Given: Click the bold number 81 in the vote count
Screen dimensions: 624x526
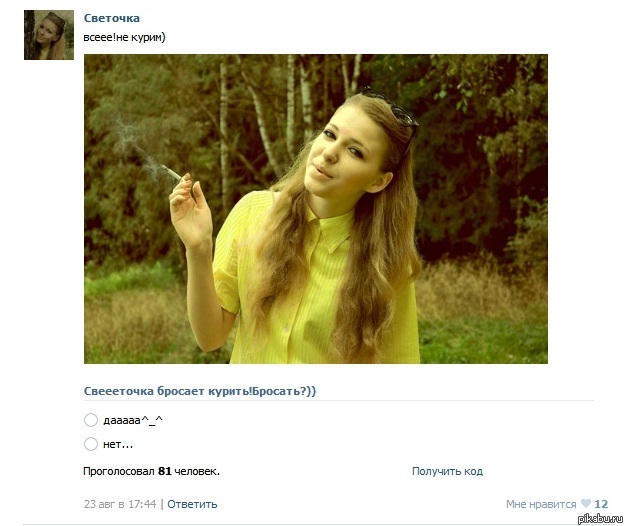Looking at the screenshot, I should (x=164, y=471).
